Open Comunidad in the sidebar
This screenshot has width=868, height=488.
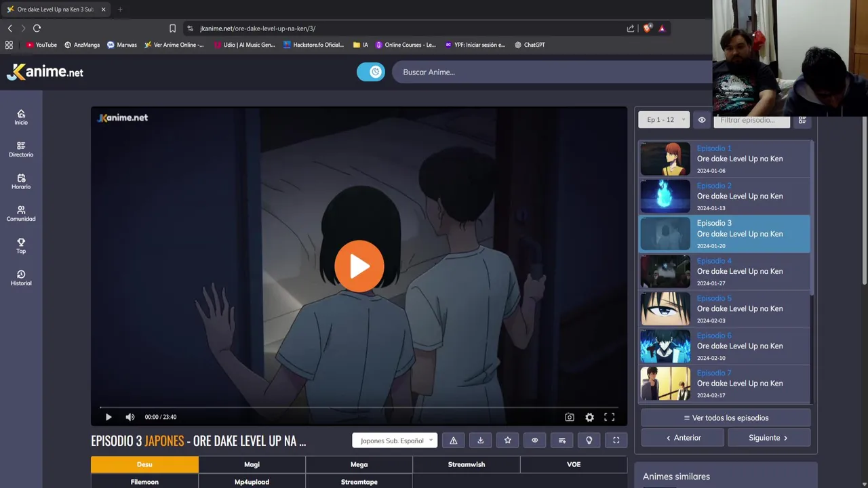pyautogui.click(x=21, y=214)
